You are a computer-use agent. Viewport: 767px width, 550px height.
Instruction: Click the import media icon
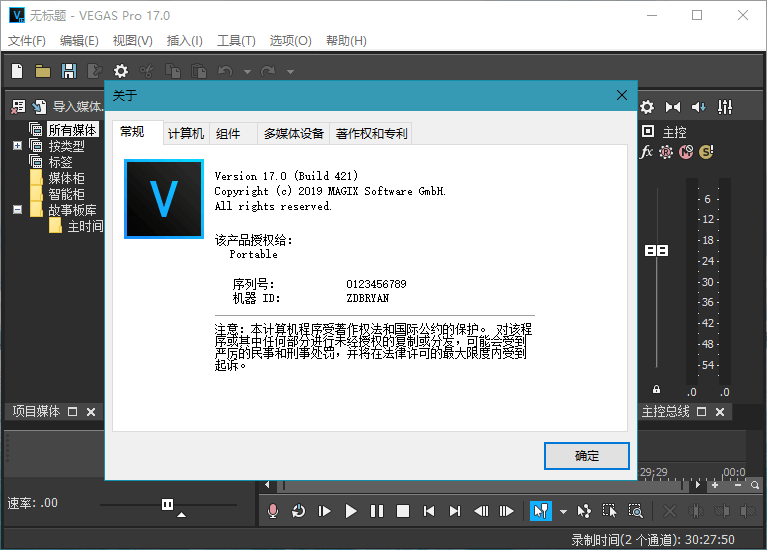click(40, 107)
